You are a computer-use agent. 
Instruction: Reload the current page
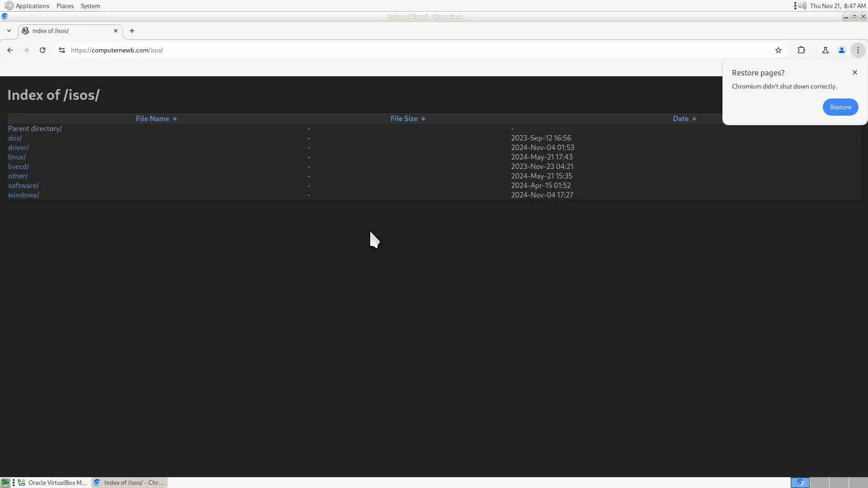[42, 50]
